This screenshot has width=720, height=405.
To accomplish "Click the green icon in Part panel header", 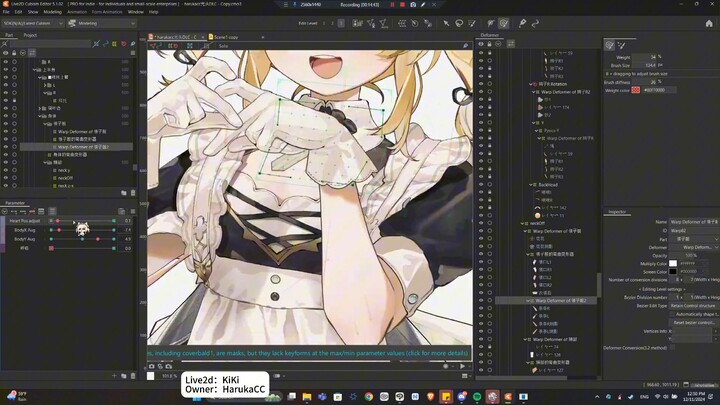I will coord(114,44).
